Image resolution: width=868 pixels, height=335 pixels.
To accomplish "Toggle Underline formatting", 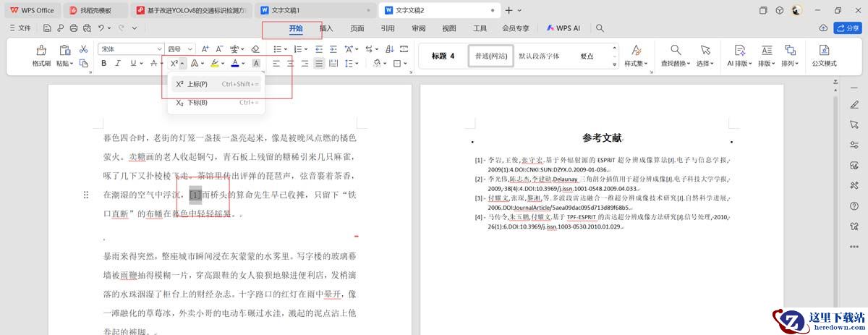I will (x=132, y=64).
